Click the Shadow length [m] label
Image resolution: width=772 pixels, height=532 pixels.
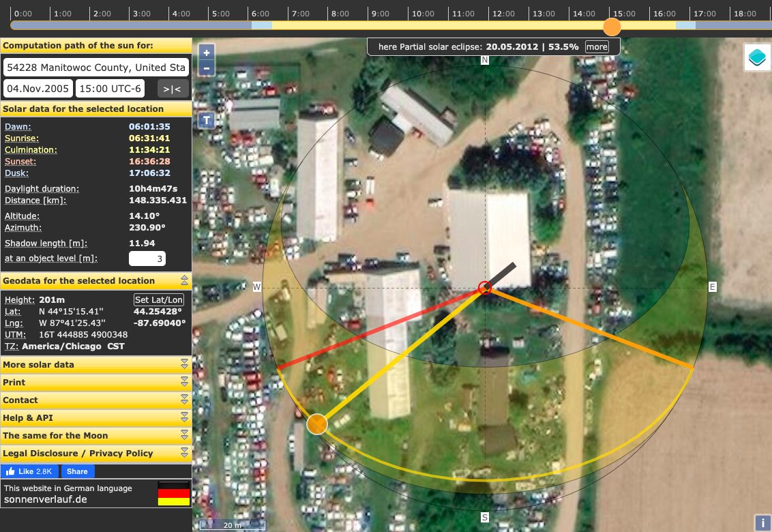pyautogui.click(x=46, y=243)
